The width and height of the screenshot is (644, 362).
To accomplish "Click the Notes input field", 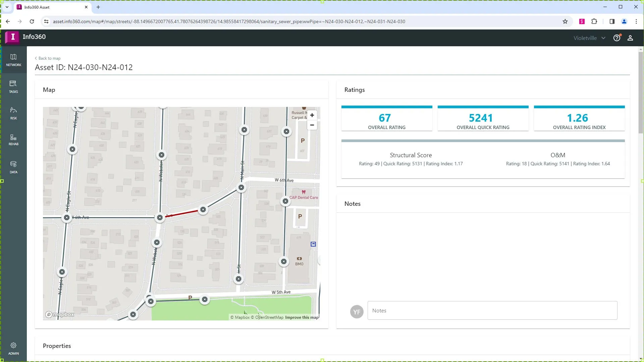I will coord(492,310).
